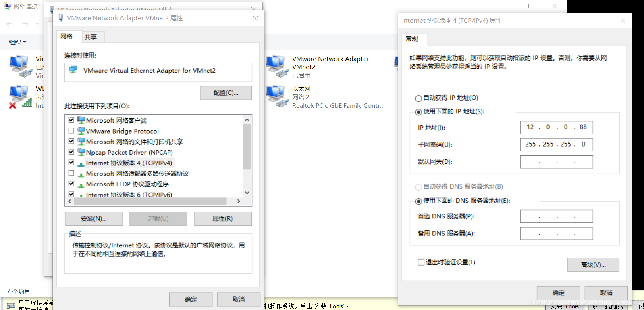Screen dimensions: 644x310
Task: Click the Npcap Packet Driver item icon
Action: [81, 152]
